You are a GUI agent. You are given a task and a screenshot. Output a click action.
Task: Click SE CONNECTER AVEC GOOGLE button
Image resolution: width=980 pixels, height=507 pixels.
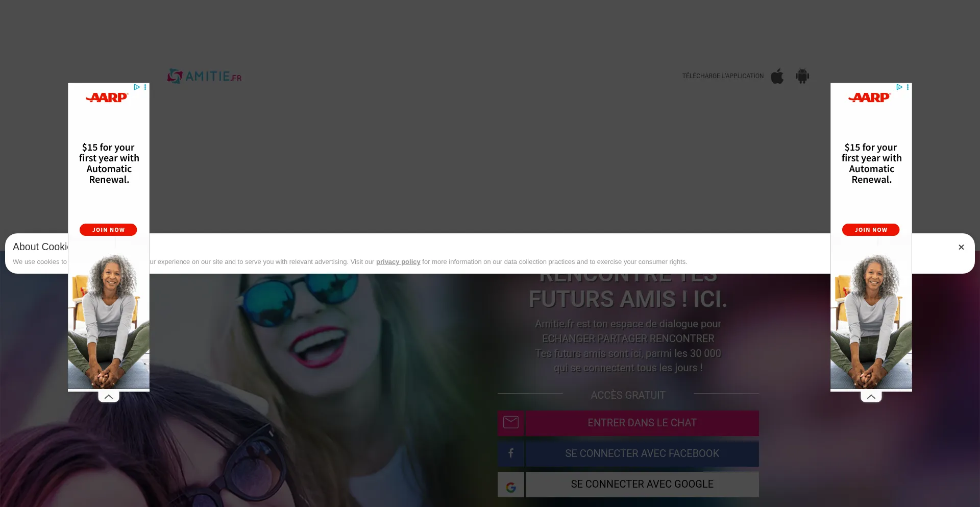tap(642, 484)
